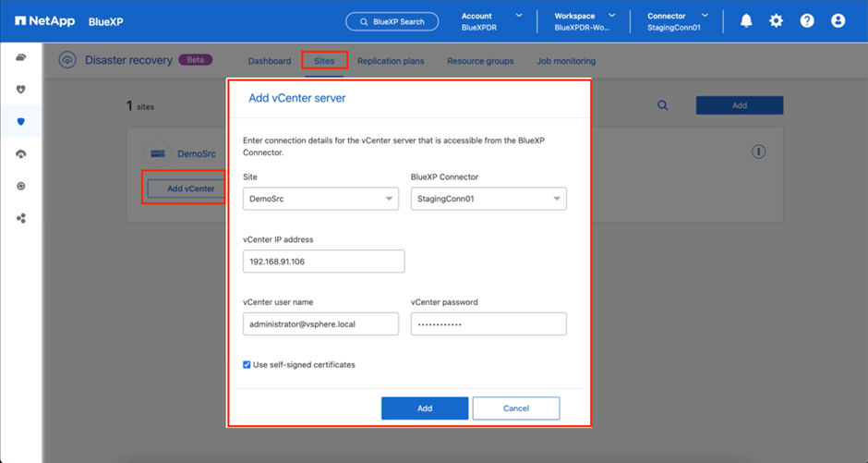Viewport: 868px width, 463px height.
Task: Switch to the Replication plans tab
Action: point(391,61)
